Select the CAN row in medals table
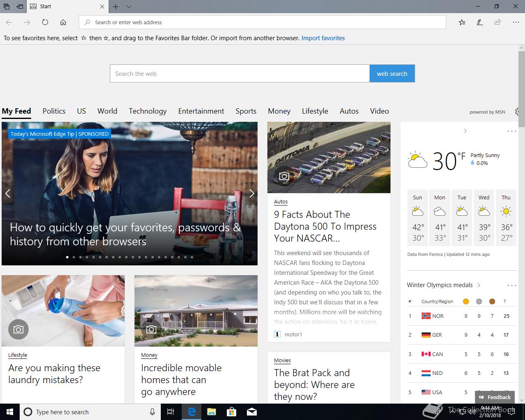The height and width of the screenshot is (420, 525). [x=462, y=354]
